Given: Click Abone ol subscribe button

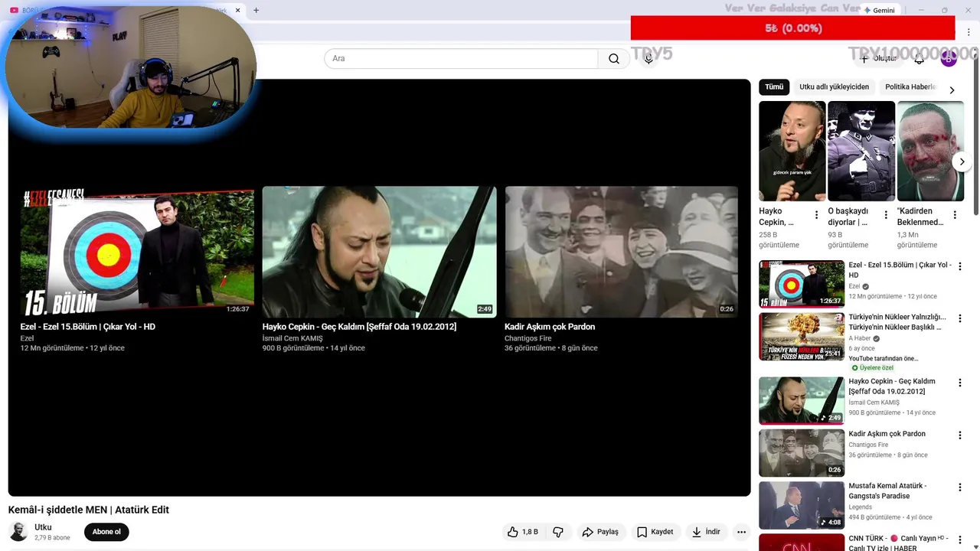Looking at the screenshot, I should click(x=106, y=532).
